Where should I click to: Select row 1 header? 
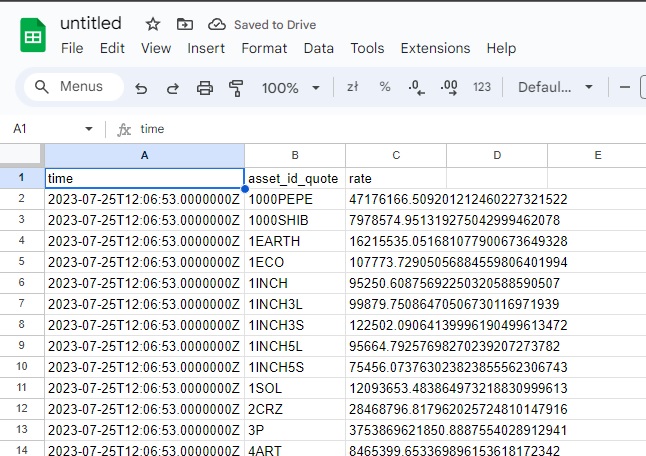(22, 178)
